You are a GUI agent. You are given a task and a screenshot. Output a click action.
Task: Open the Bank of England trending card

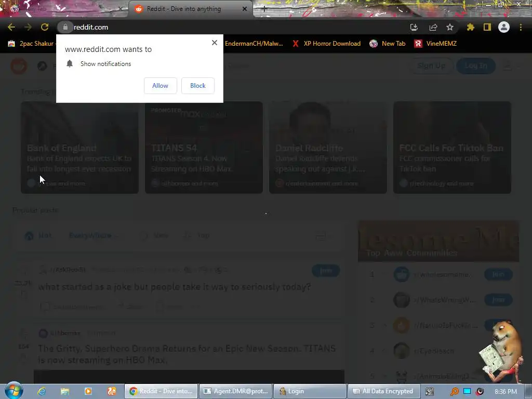(x=79, y=148)
